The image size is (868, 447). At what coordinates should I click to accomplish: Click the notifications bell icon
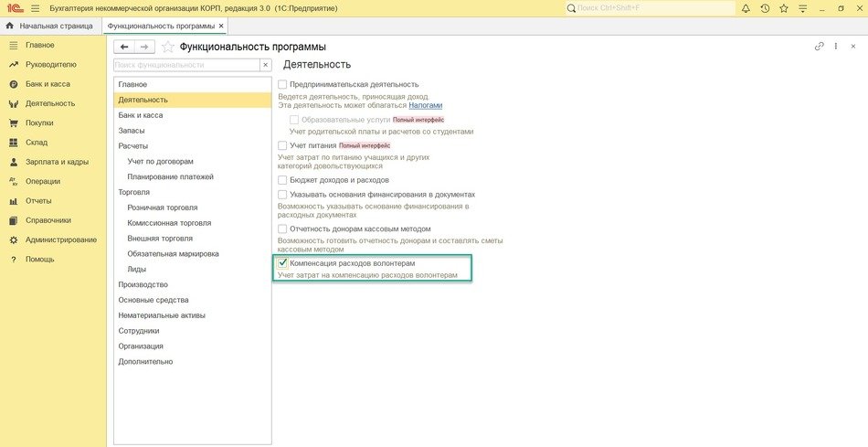(x=746, y=8)
